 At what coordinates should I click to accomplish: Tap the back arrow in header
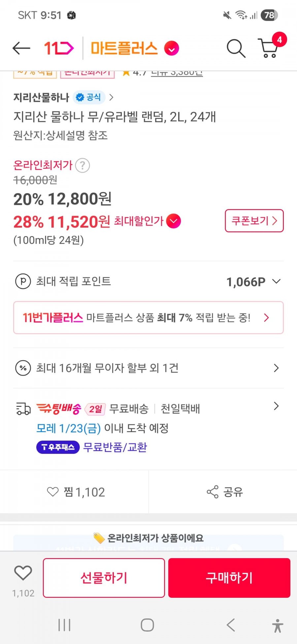click(x=21, y=49)
